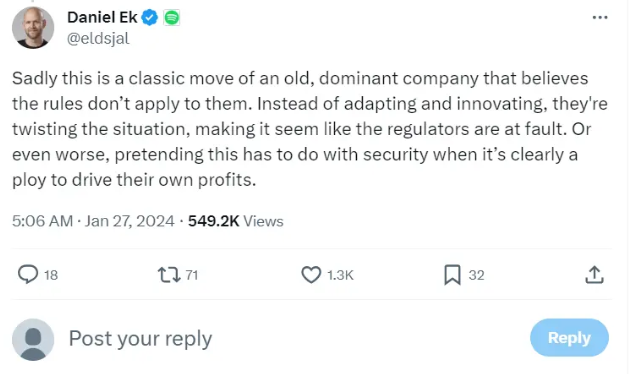Repost using the retweet arrows icon

169,275
